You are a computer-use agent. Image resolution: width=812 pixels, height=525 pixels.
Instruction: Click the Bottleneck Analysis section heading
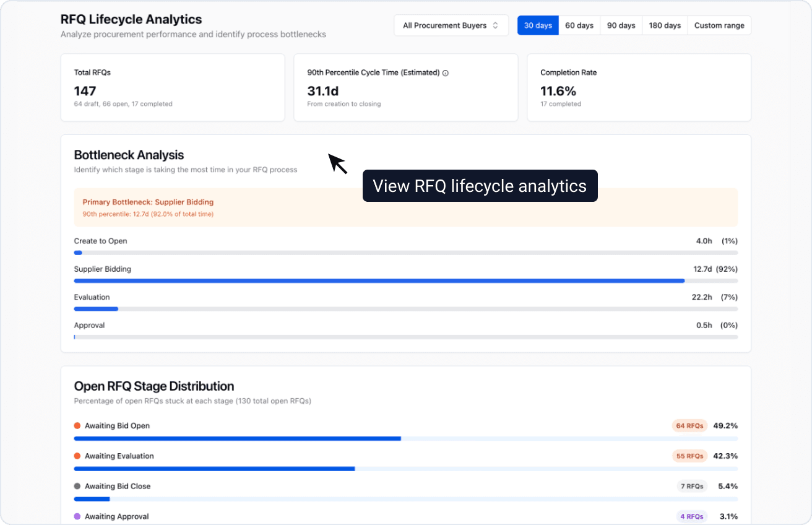tap(129, 155)
